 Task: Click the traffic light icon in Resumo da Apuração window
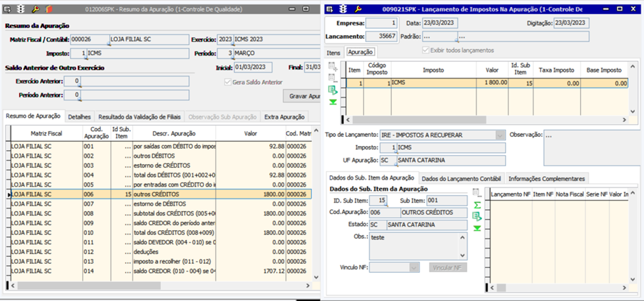[20, 9]
